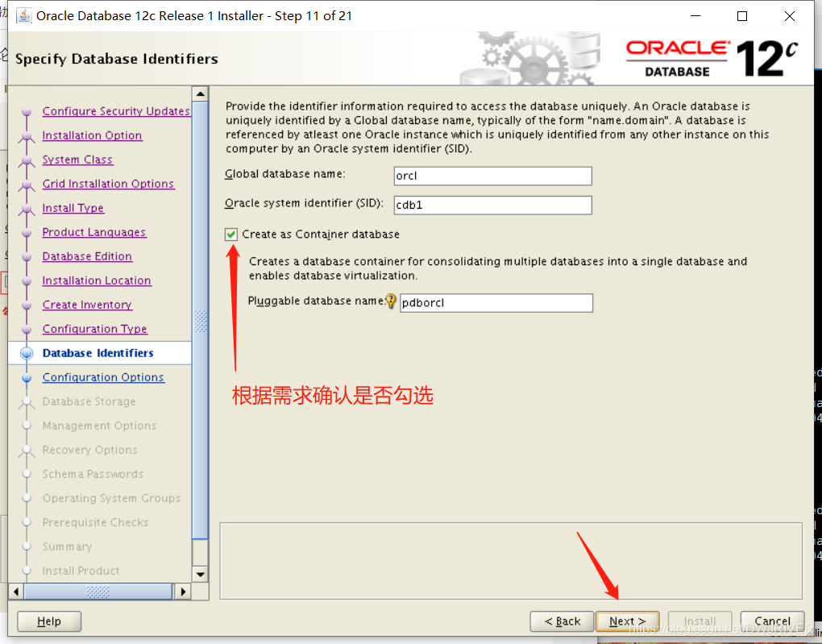Click the Install Product step text
Viewport: 822px width, 644px height.
click(81, 570)
